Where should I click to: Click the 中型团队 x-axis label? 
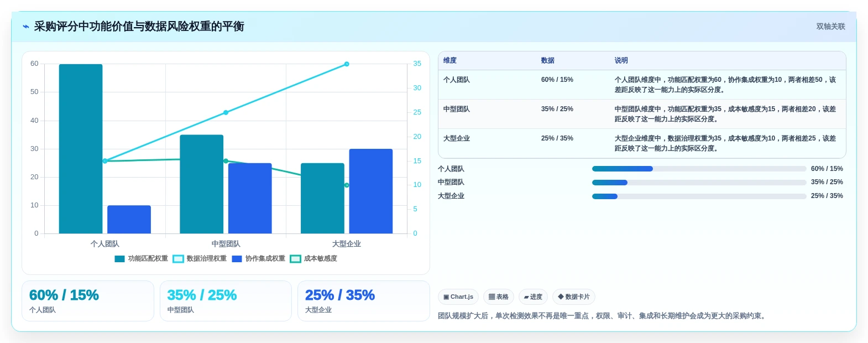226,244
